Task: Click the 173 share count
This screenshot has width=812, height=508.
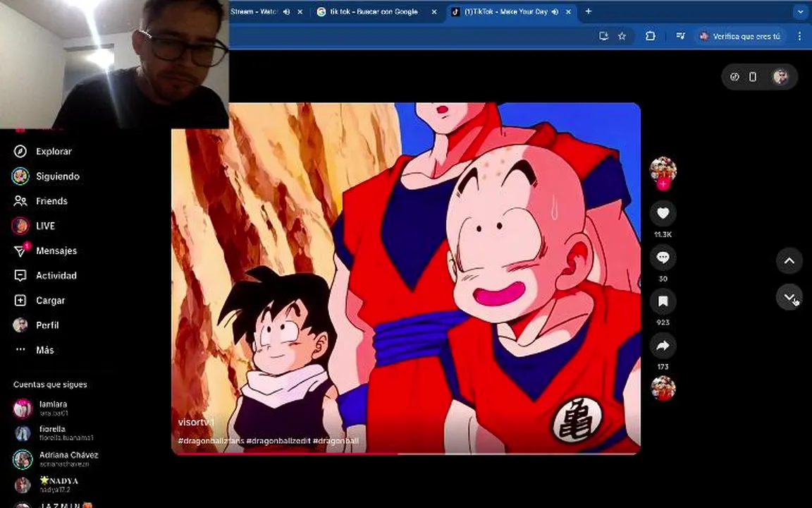Action: click(663, 366)
